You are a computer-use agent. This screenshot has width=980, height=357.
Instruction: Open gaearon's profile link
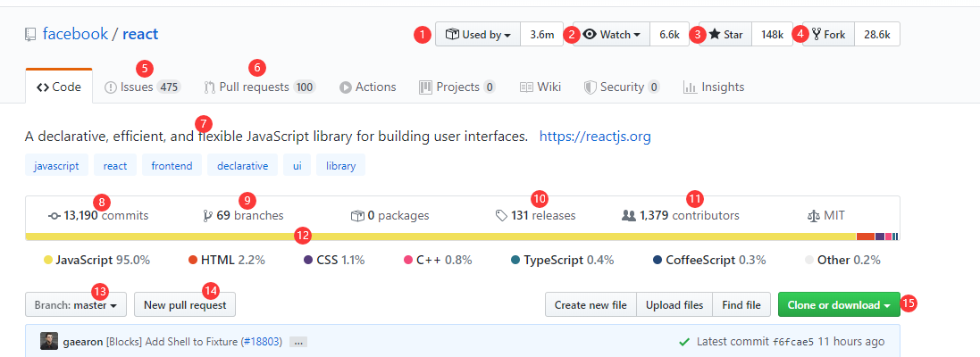(82, 342)
